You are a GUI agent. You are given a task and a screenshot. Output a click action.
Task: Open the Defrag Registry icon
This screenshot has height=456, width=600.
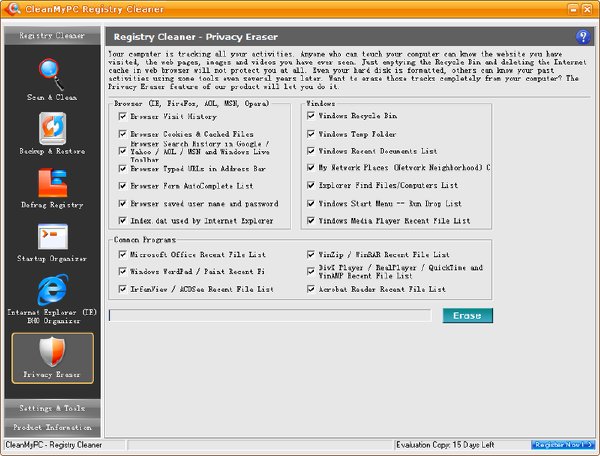[x=52, y=182]
